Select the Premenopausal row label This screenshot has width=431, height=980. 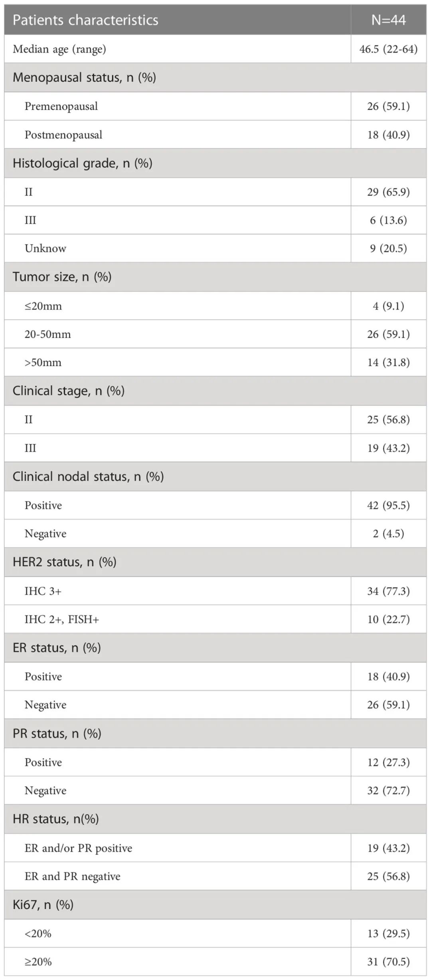61,106
